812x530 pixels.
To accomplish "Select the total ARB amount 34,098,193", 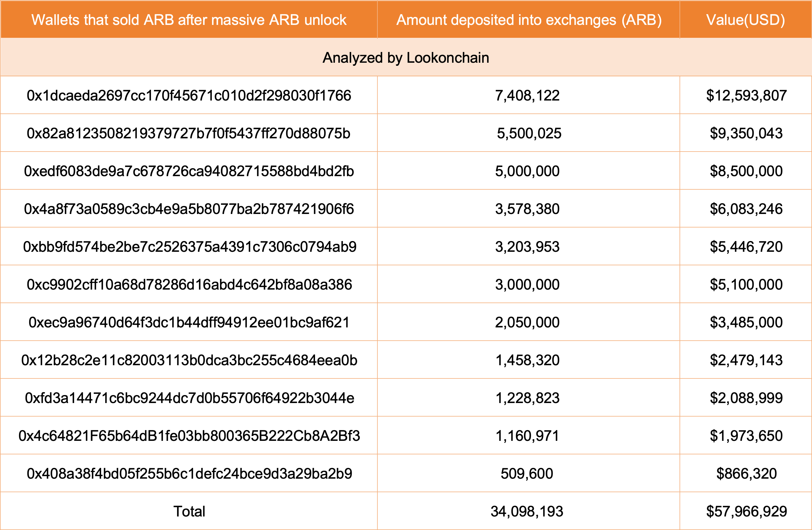I will coord(527,511).
